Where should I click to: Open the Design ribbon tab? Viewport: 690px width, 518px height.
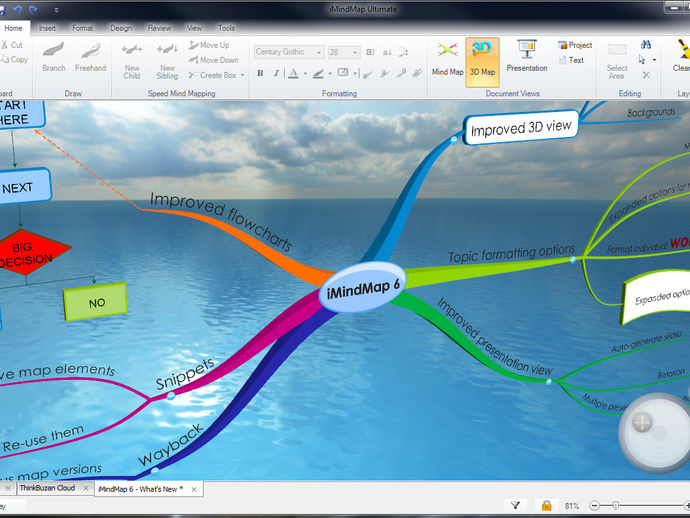tap(121, 28)
